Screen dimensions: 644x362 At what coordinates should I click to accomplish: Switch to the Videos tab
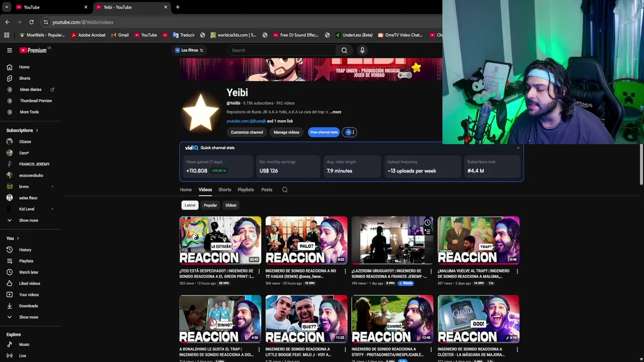(205, 190)
